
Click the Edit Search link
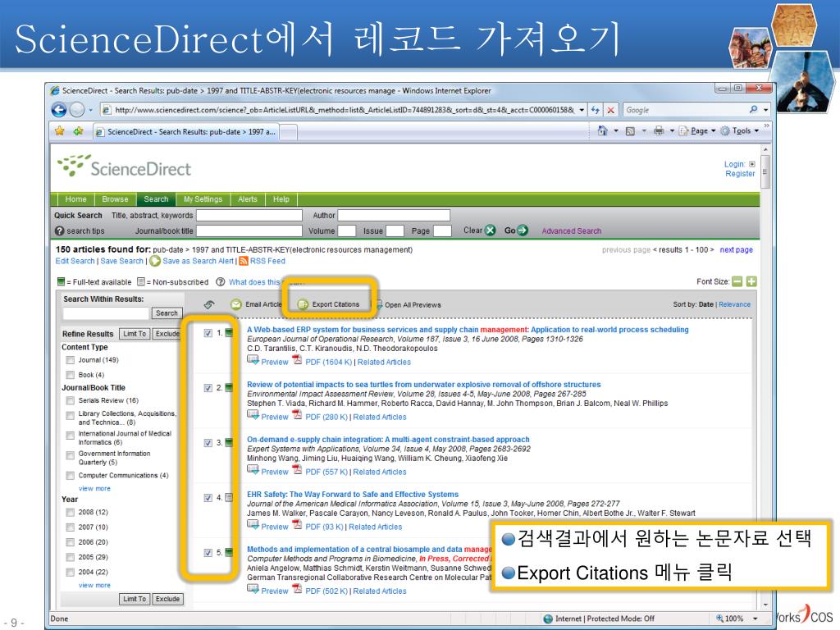pos(75,261)
